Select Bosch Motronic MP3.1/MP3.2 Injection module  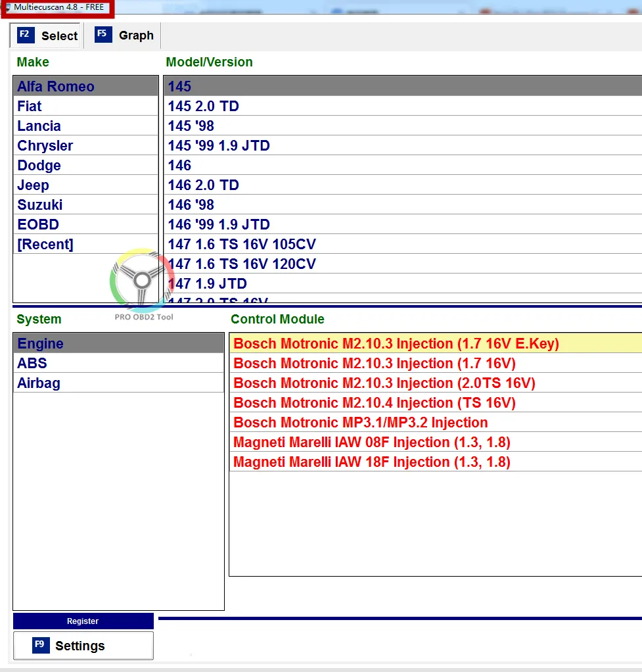(x=436, y=422)
